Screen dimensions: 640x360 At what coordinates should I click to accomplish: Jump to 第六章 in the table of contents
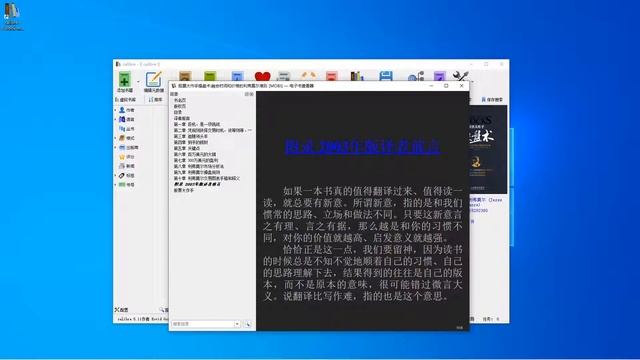pos(195,155)
